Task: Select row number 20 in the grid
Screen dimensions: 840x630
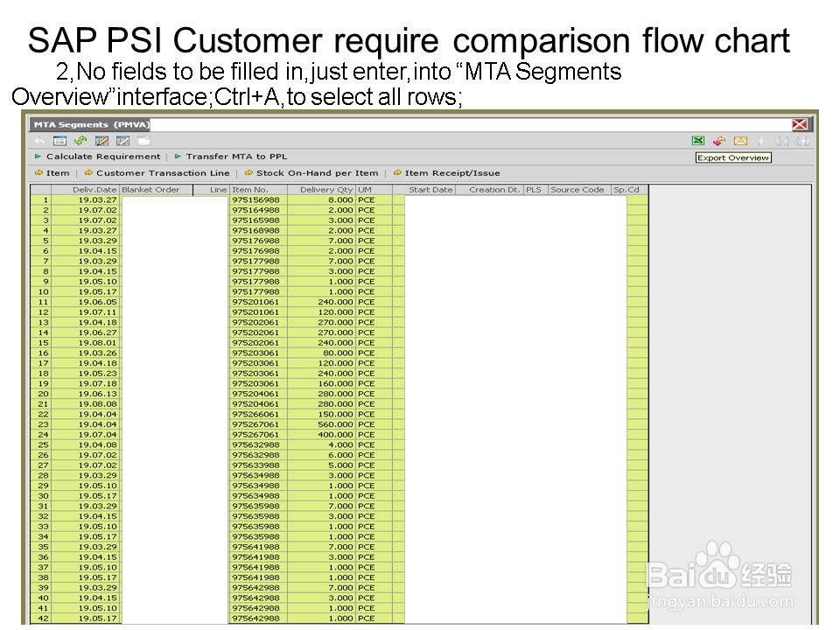Action: pos(41,394)
